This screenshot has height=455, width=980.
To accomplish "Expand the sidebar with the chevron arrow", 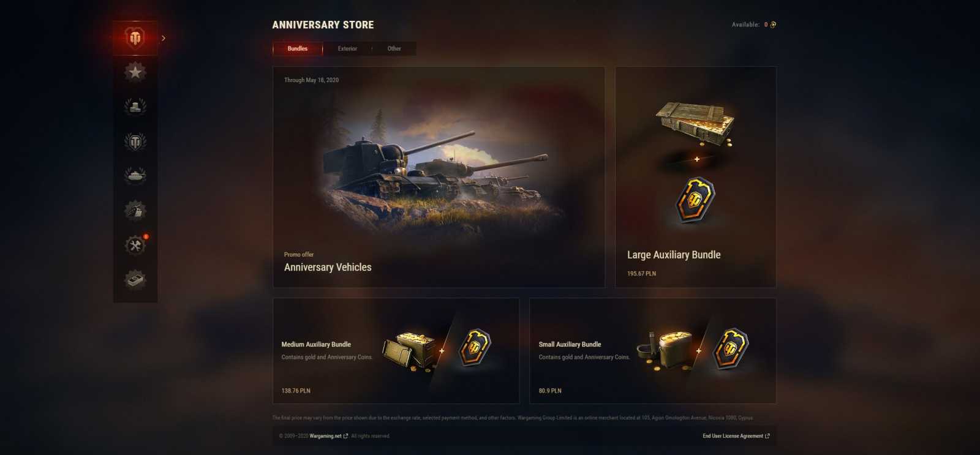I will coord(164,38).
